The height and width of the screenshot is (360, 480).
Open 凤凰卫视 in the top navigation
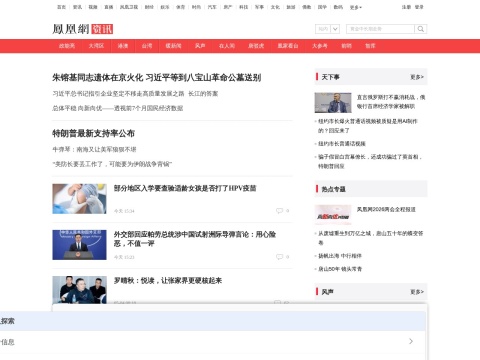coord(129,7)
